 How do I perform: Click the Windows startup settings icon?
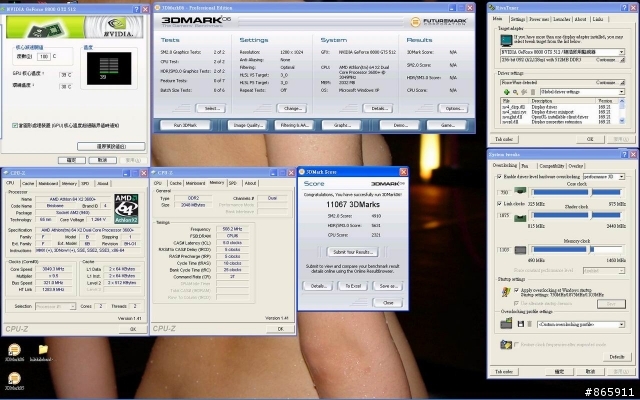[x=506, y=291]
